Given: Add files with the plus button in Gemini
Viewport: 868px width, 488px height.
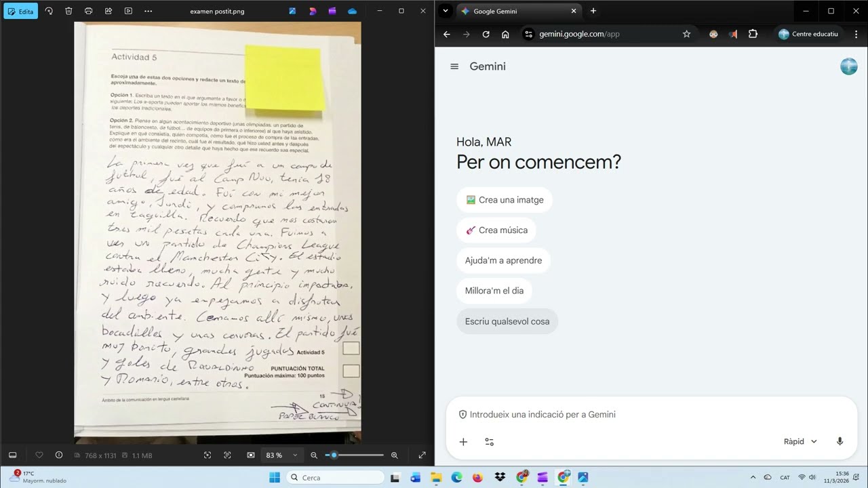Looking at the screenshot, I should click(463, 442).
